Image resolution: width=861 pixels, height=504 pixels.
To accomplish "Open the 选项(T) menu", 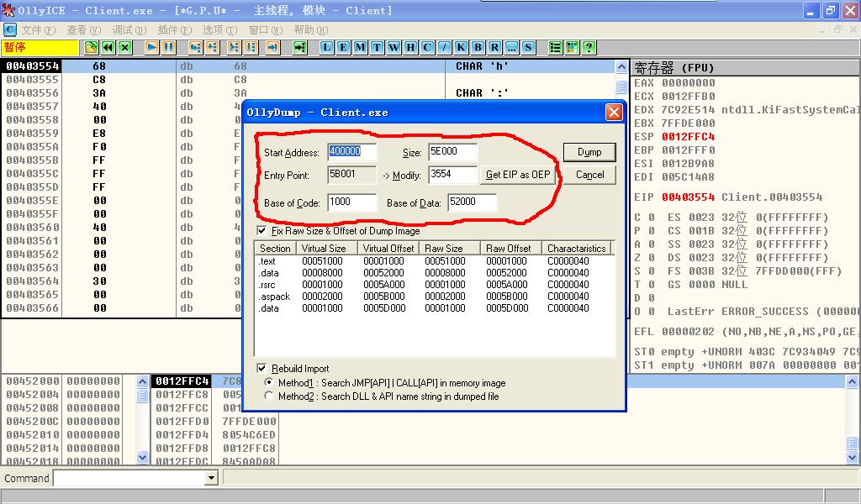I will 219,29.
